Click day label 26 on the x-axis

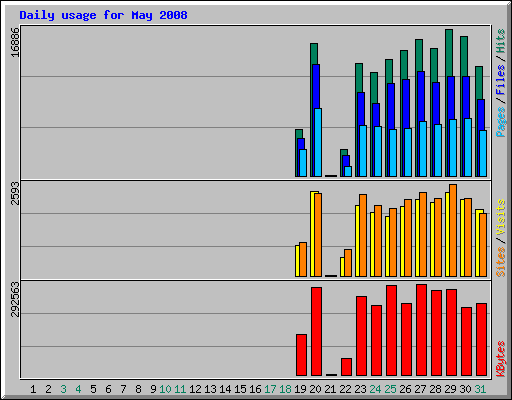pos(405,389)
